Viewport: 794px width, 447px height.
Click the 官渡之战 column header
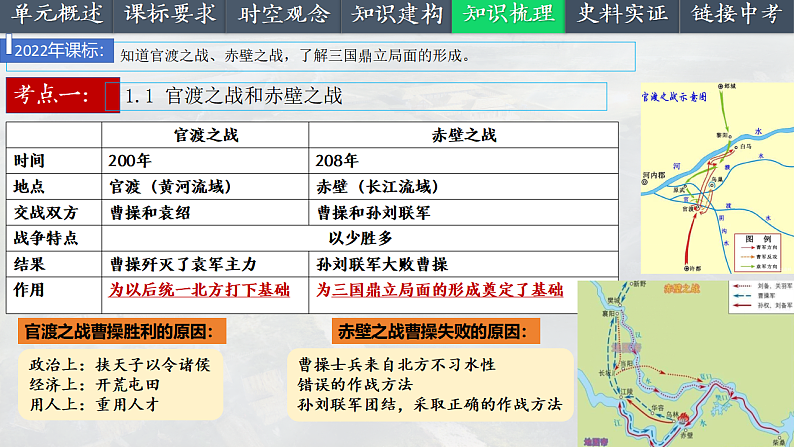coord(206,135)
